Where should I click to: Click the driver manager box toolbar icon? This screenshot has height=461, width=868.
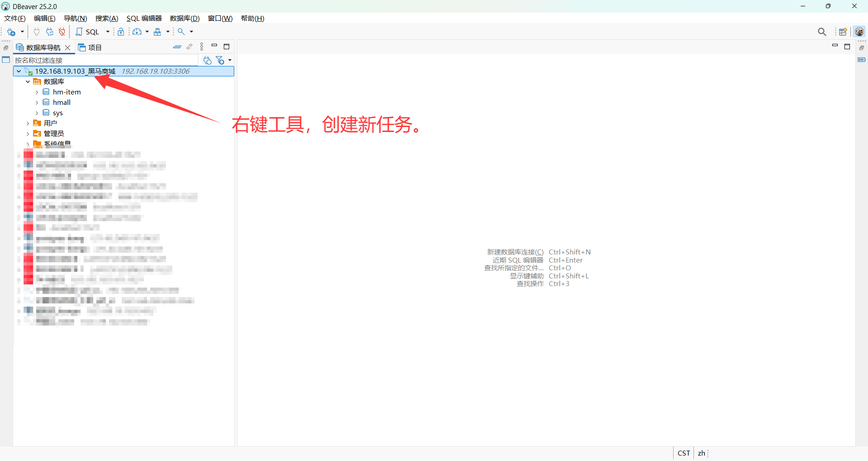158,32
